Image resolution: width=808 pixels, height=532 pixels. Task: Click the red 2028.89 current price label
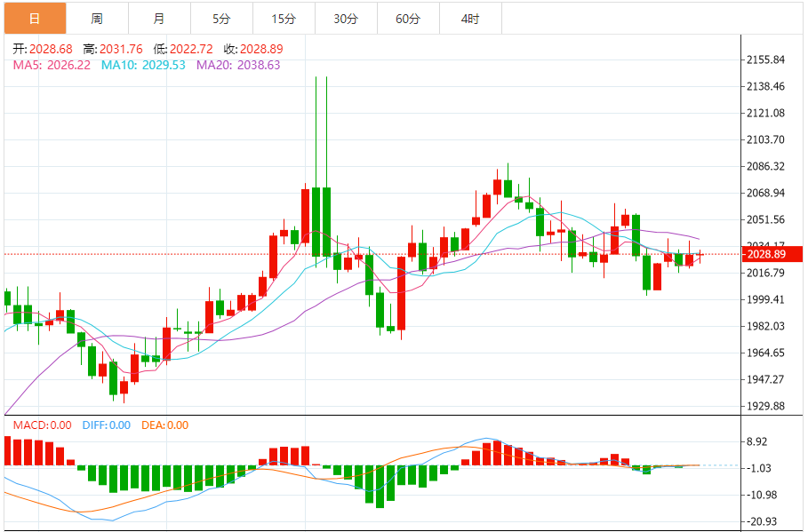pyautogui.click(x=772, y=254)
